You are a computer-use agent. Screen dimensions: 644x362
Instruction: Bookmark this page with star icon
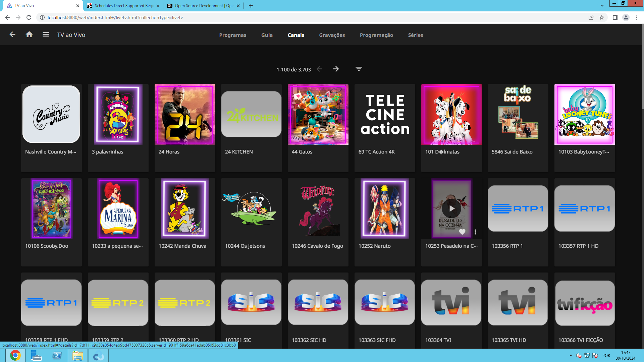click(x=602, y=17)
